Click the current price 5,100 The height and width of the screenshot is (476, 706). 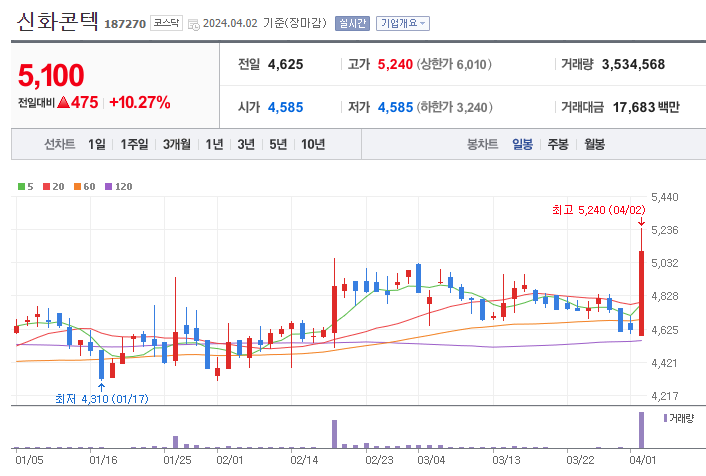pos(51,75)
